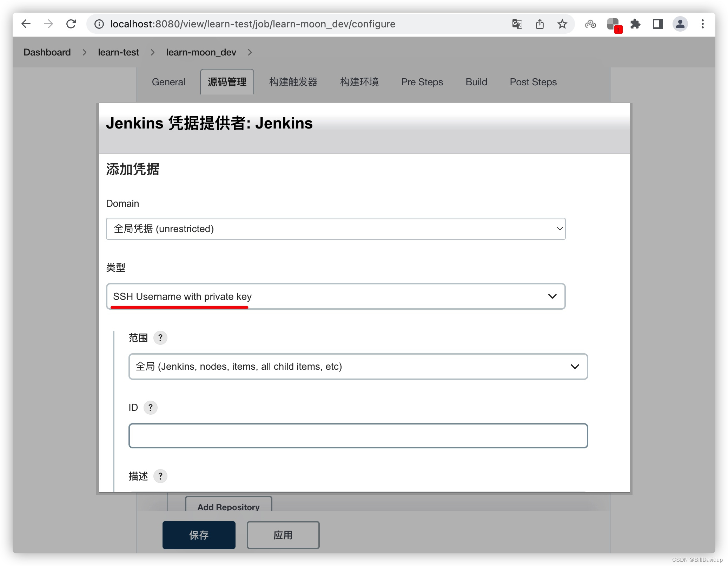Image resolution: width=728 pixels, height=566 pixels.
Task: Switch to the Build tab
Action: (x=476, y=82)
